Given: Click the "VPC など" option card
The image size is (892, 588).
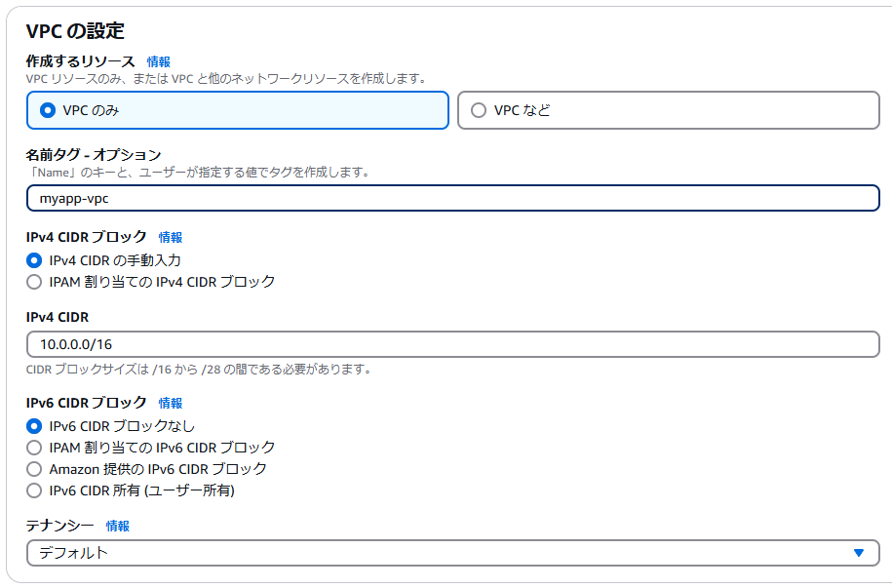Looking at the screenshot, I should 673,110.
